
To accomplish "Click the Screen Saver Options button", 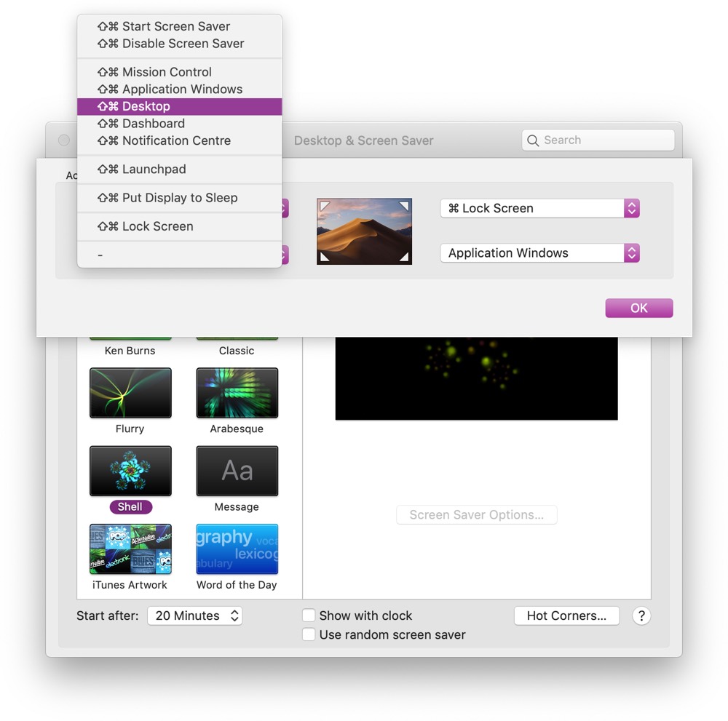I will (x=476, y=515).
